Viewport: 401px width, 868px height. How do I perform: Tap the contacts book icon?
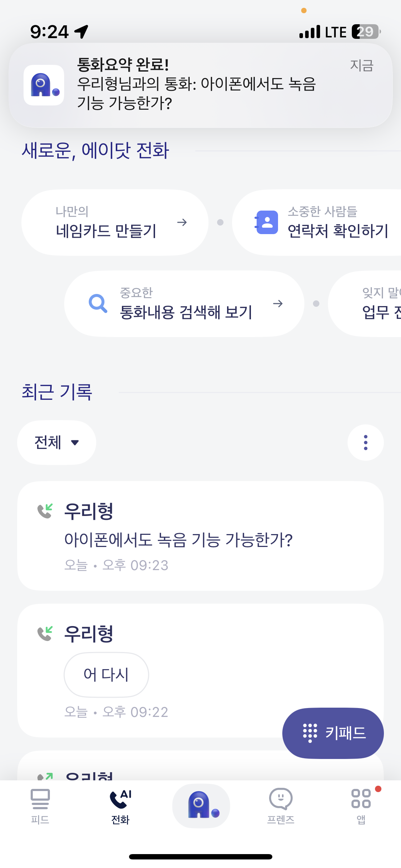(x=267, y=222)
